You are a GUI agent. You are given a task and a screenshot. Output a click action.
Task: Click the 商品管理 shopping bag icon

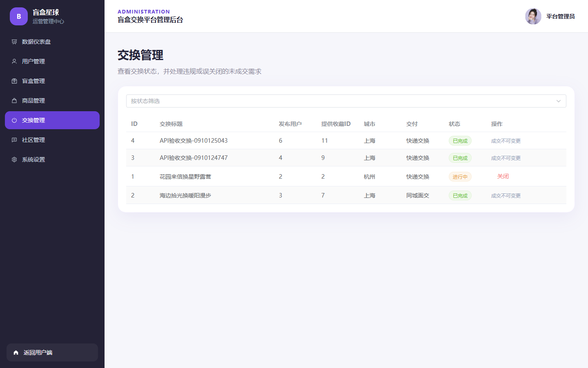[x=14, y=101]
